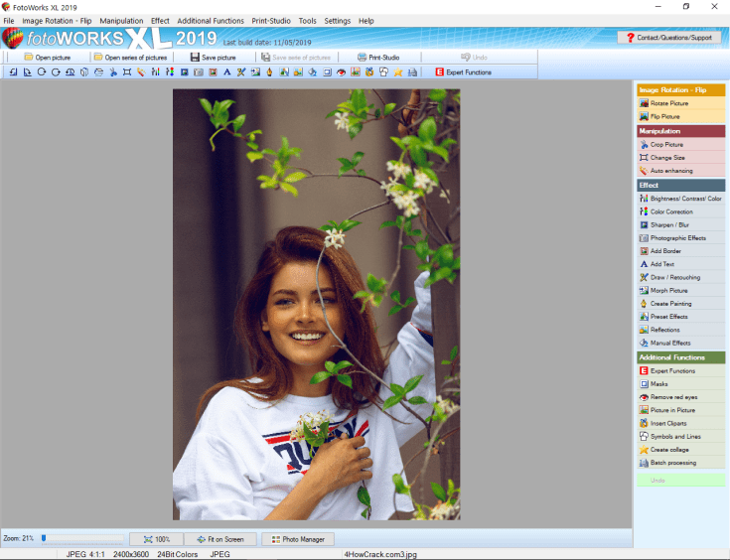Screen dimensions: 730x560
Task: Click the Auto enhancing wand toolbar icon
Action: tap(141, 72)
